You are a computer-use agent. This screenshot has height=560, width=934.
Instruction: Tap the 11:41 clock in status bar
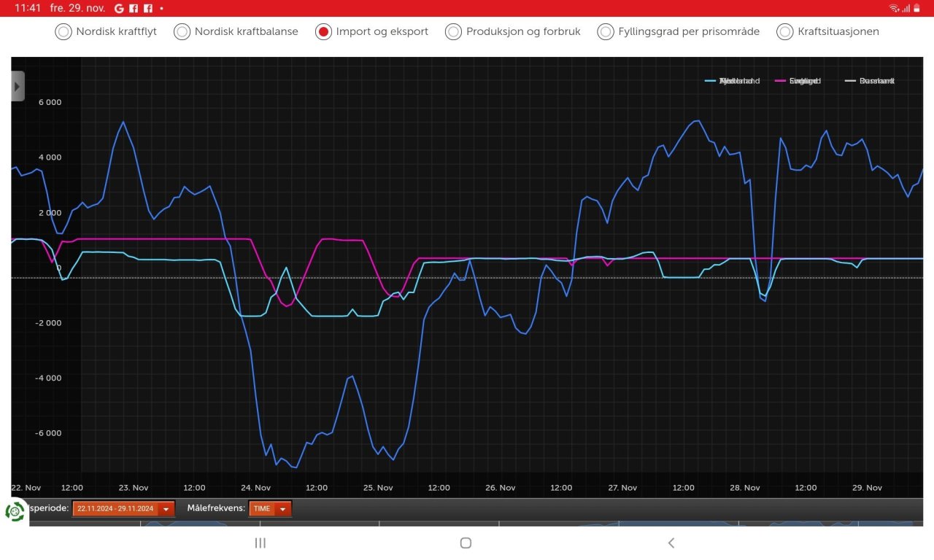pos(27,8)
